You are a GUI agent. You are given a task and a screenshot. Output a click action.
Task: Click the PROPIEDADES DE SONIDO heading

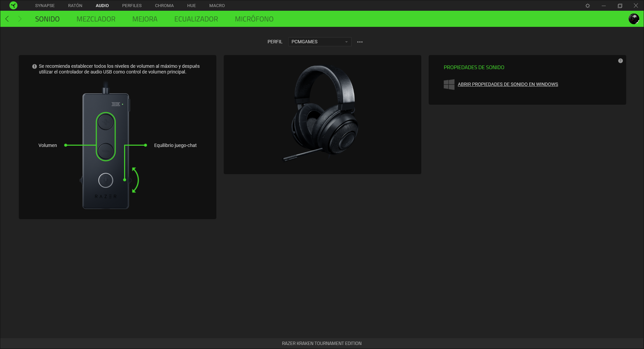tap(474, 67)
